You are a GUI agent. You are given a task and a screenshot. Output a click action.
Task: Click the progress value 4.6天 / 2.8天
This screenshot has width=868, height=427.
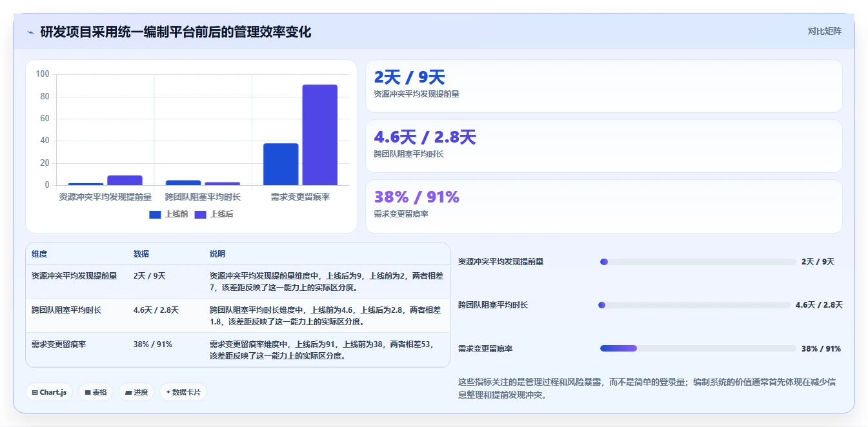819,305
